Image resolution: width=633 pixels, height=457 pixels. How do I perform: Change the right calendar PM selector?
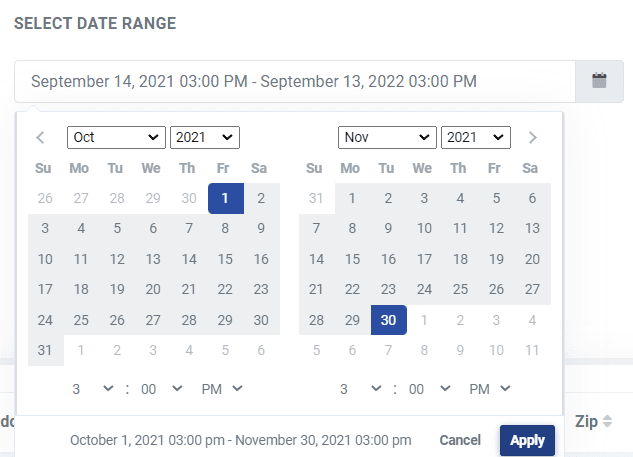tap(490, 388)
